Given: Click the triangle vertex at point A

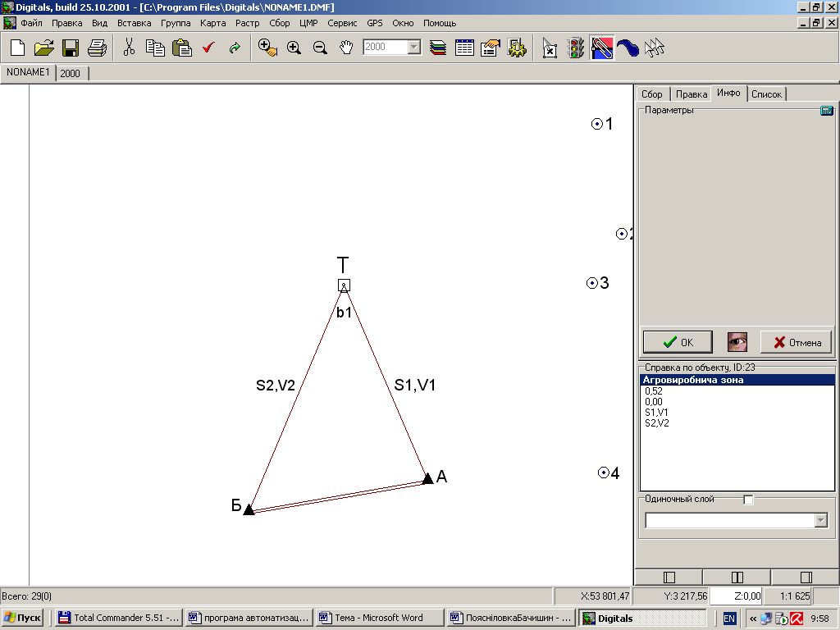Looking at the screenshot, I should pos(427,478).
